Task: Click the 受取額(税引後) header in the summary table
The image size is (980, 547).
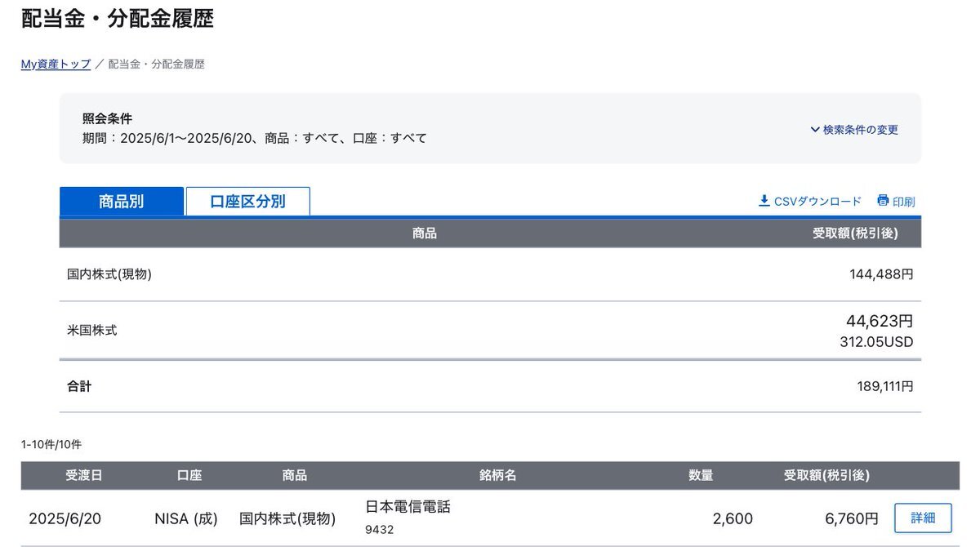Action: click(855, 233)
